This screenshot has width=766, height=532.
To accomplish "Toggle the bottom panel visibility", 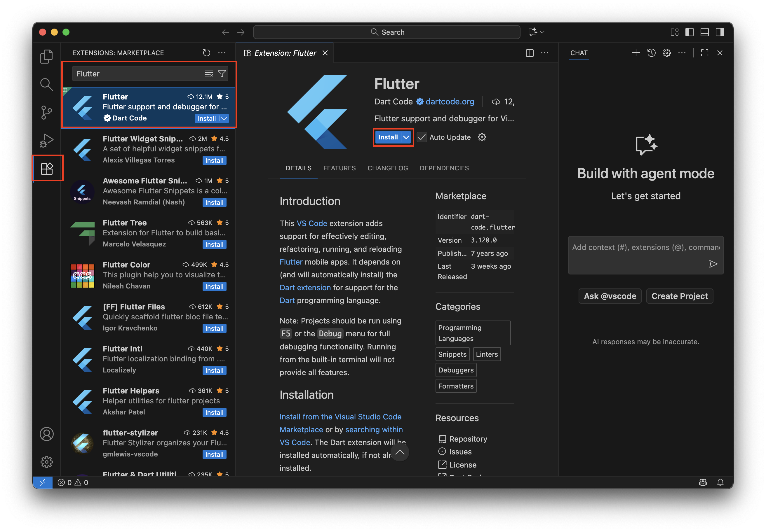I will pos(705,32).
